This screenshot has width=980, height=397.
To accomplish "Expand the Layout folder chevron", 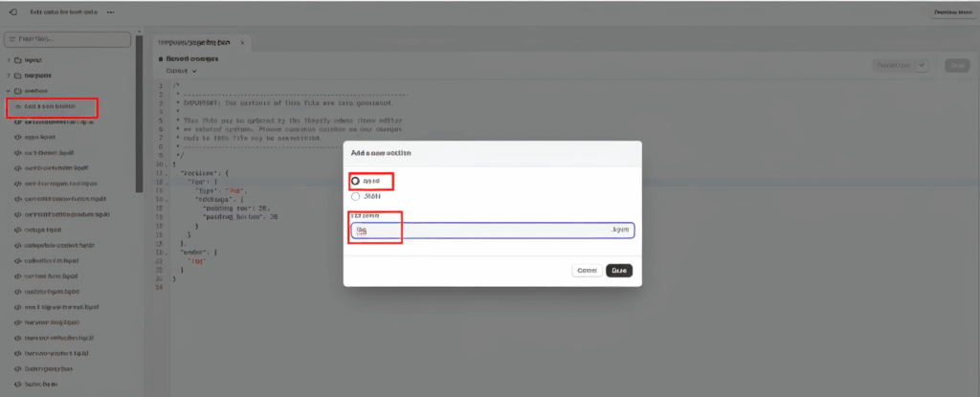I will (9, 59).
